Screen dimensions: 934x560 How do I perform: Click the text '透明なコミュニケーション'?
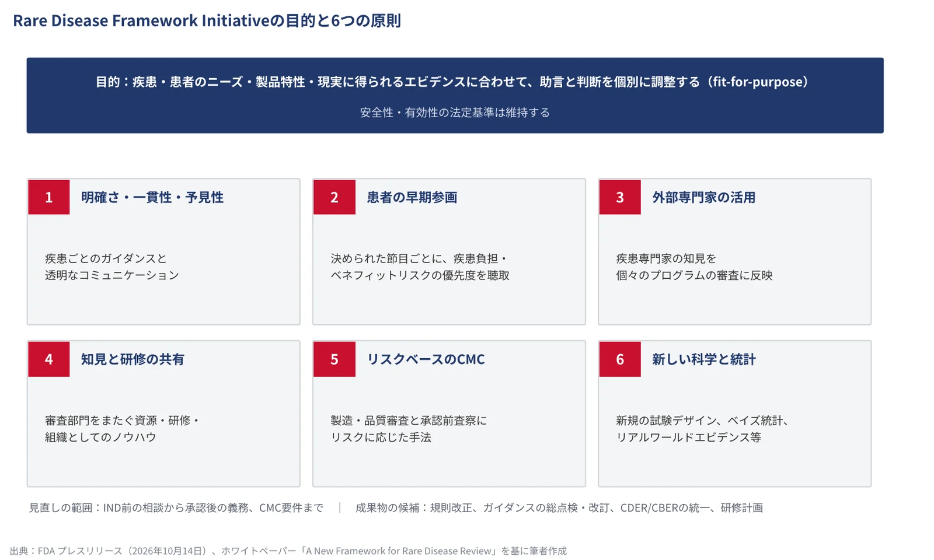click(112, 275)
